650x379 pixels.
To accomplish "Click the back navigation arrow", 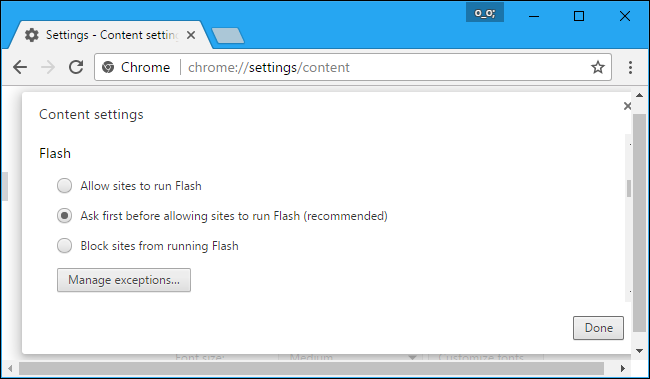I will tap(20, 67).
